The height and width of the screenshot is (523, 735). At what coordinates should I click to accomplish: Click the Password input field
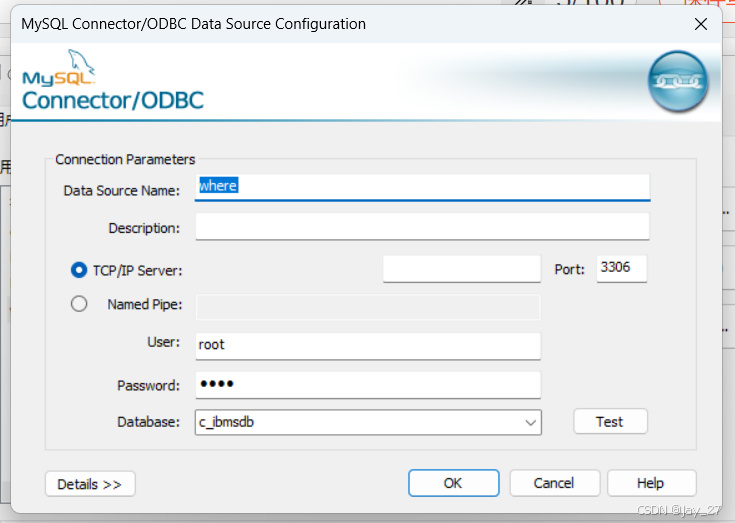tap(368, 385)
